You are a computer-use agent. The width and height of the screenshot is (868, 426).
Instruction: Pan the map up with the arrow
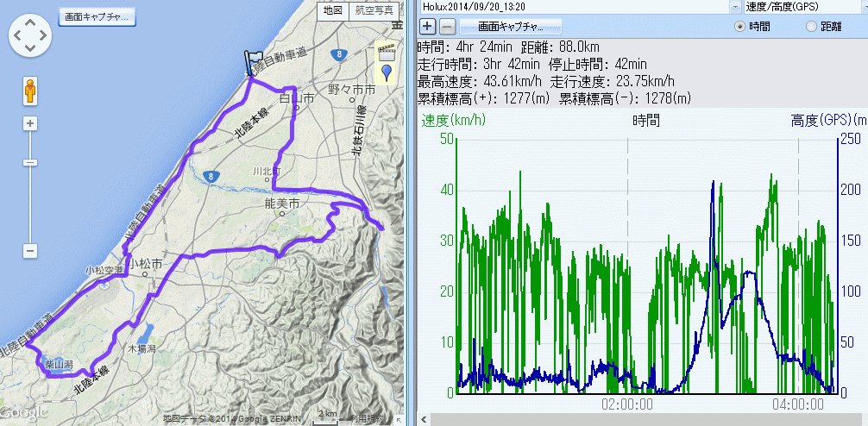tap(33, 22)
